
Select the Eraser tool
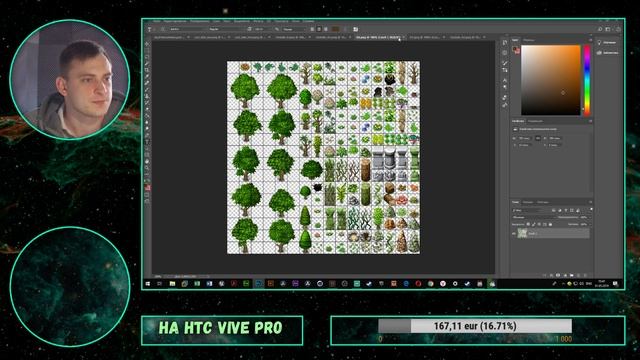[148, 109]
